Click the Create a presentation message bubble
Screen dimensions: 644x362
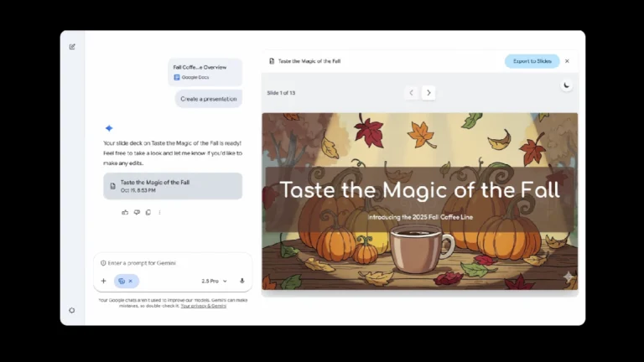coord(209,99)
